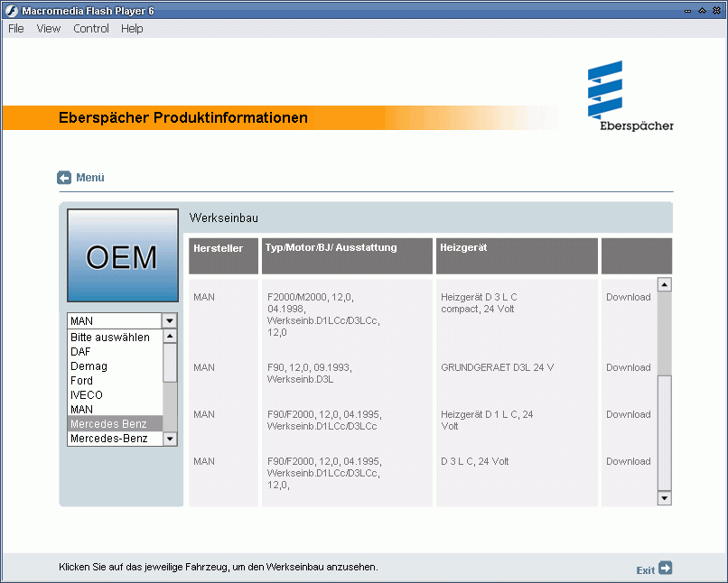Expand the MAN manufacturer dropdown arrow
Image resolution: width=728 pixels, height=583 pixels.
(170, 320)
